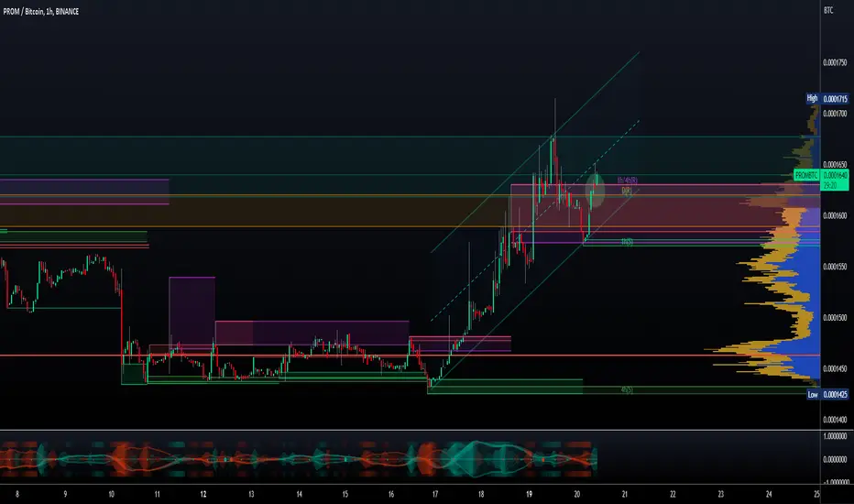Screen dimensions: 854x504
Task: Click date 13 on time axis
Action: (x=251, y=495)
